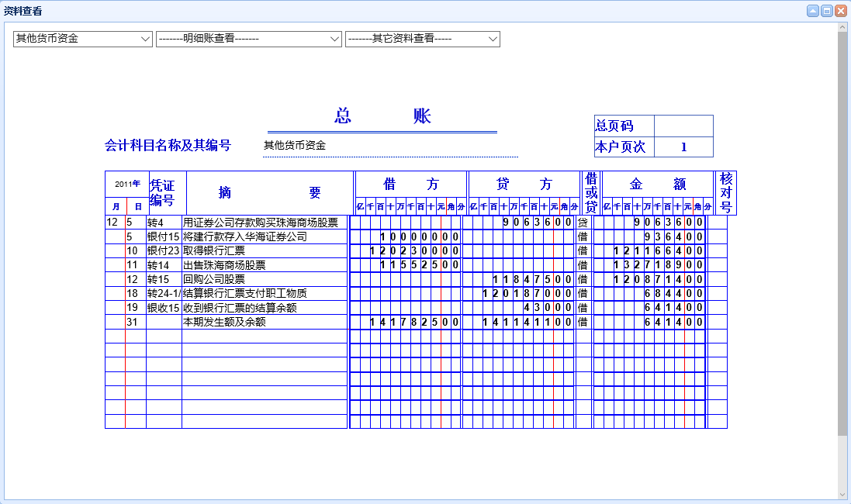The image size is (851, 504).
Task: Click the 金额 column header
Action: (x=658, y=185)
